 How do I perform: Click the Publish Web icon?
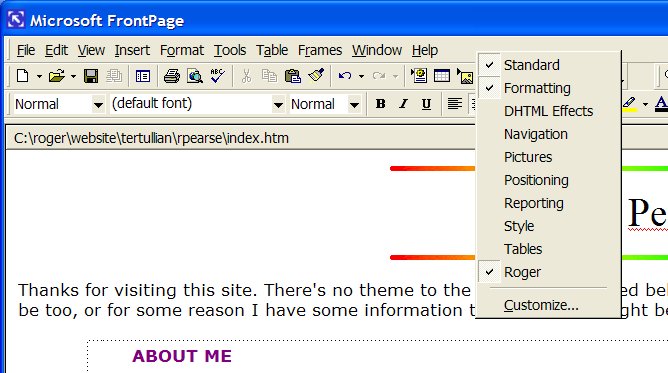click(x=114, y=76)
